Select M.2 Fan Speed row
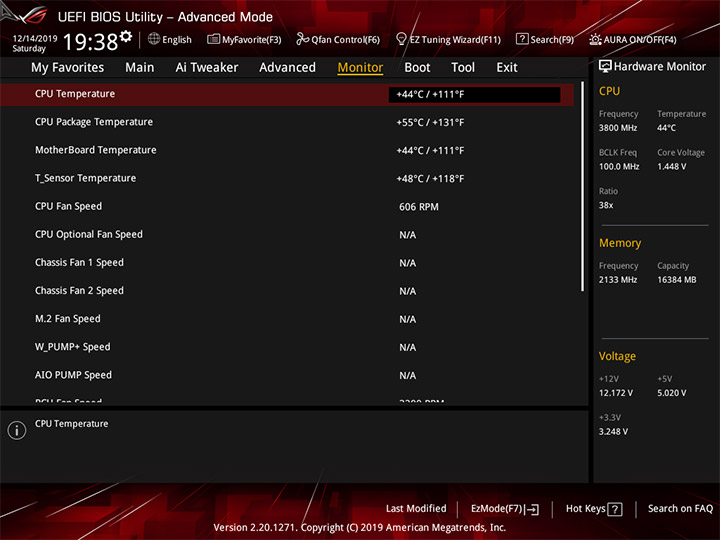Screen dimensions: 720x540 pyautogui.click(x=287, y=319)
